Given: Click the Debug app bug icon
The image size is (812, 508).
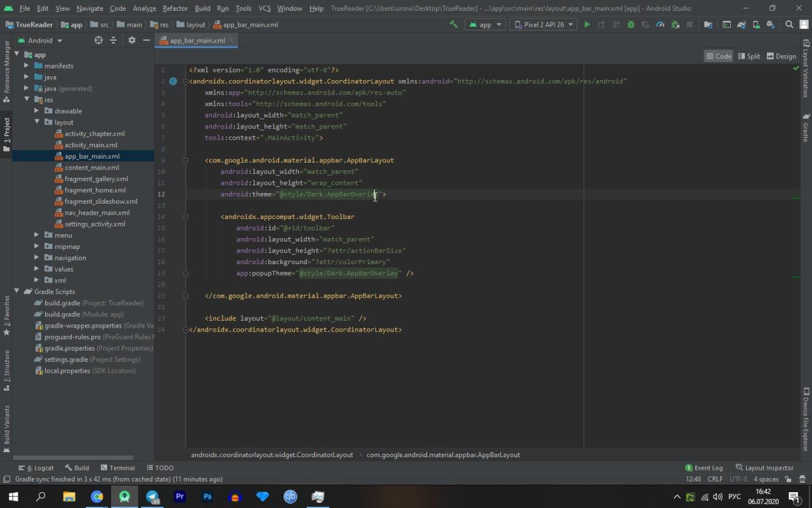Looking at the screenshot, I should [631, 24].
